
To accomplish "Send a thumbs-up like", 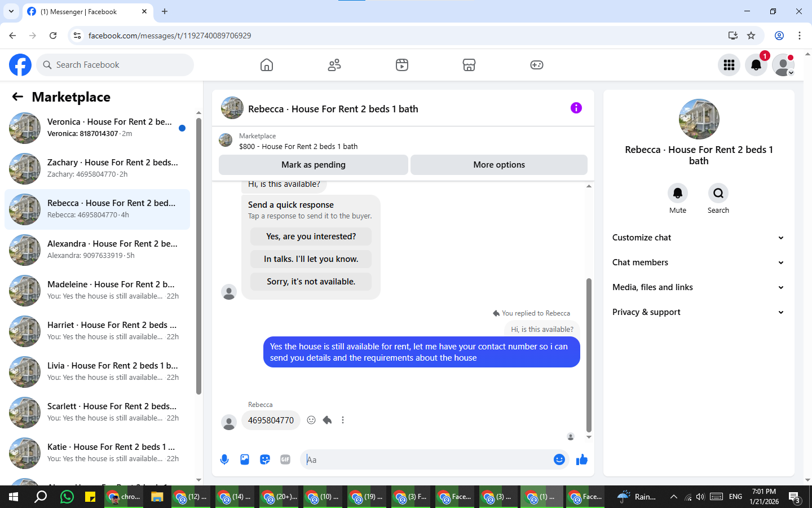I will (x=582, y=459).
